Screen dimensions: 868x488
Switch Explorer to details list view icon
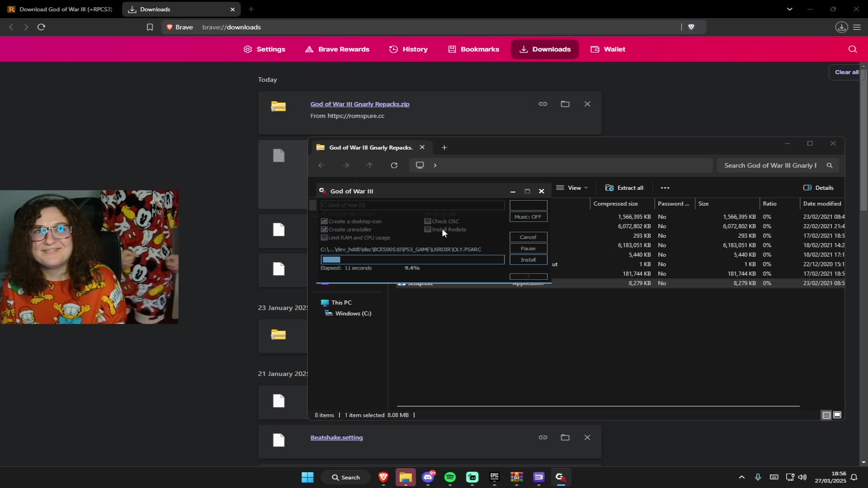826,415
